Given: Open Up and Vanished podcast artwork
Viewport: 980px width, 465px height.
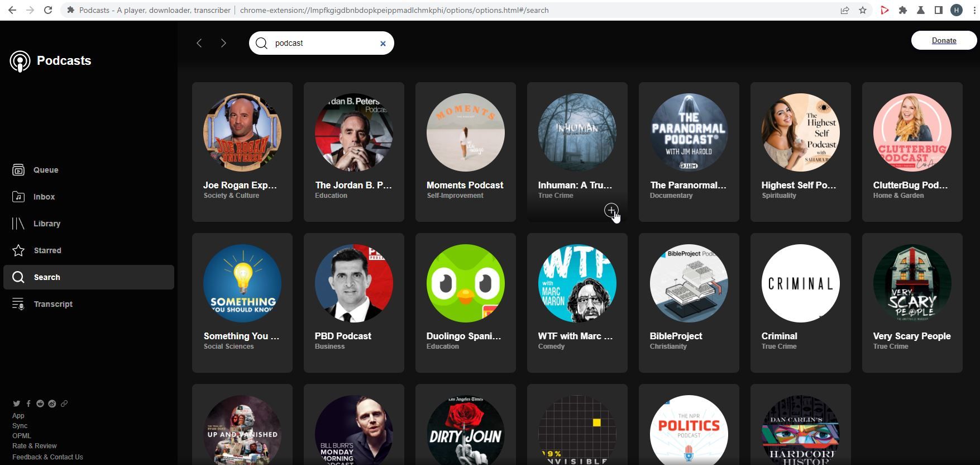Looking at the screenshot, I should pos(242,430).
